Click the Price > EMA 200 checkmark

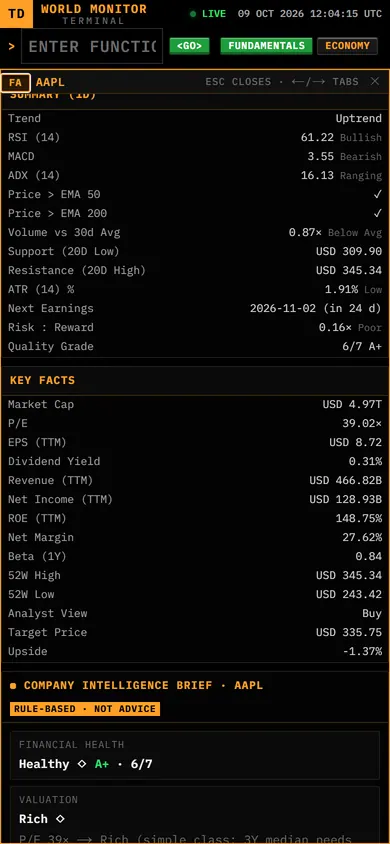point(378,213)
